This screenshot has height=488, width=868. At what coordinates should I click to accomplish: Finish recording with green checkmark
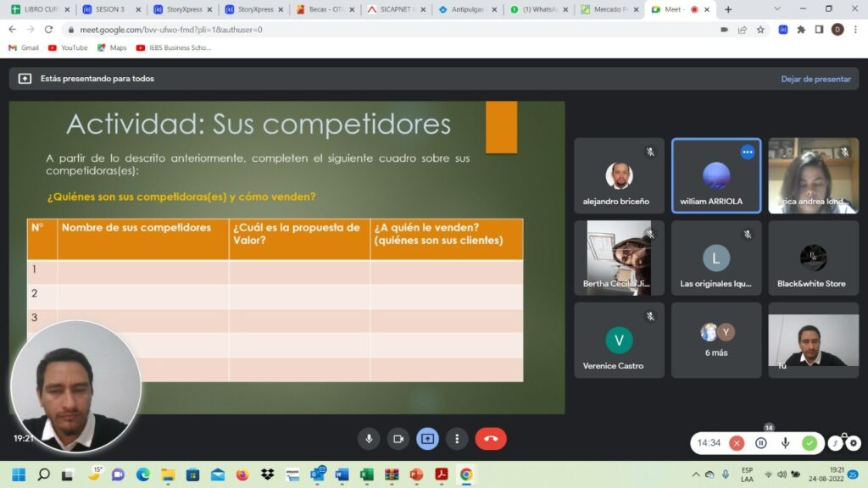pos(810,442)
